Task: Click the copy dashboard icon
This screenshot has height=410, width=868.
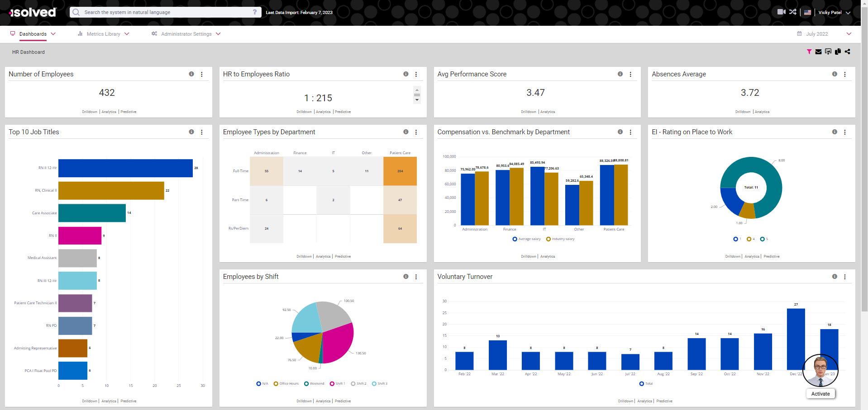Action: pyautogui.click(x=838, y=52)
